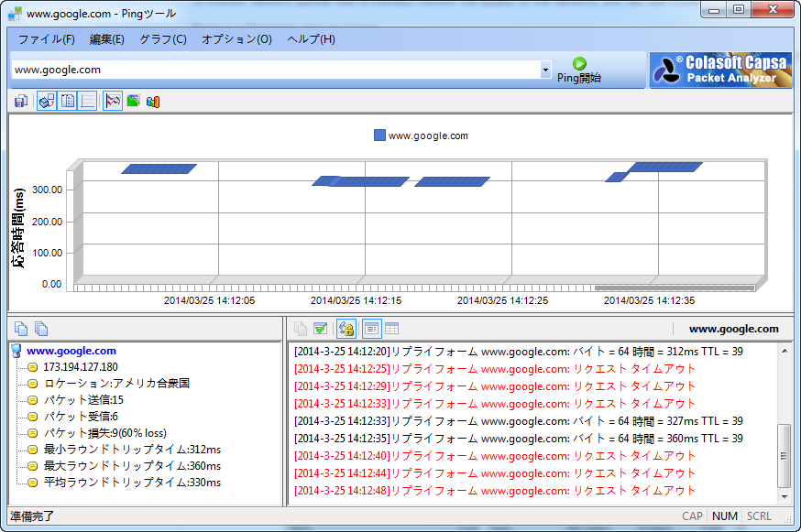Image resolution: width=801 pixels, height=532 pixels.
Task: Open the オプション(O) menu
Action: [236, 39]
